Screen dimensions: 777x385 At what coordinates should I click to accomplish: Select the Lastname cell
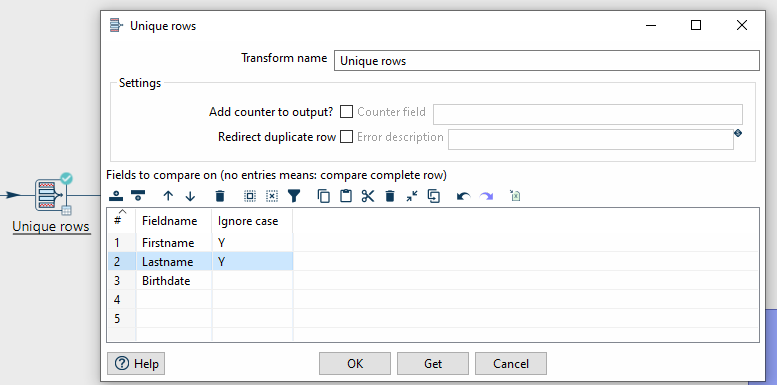(x=174, y=262)
